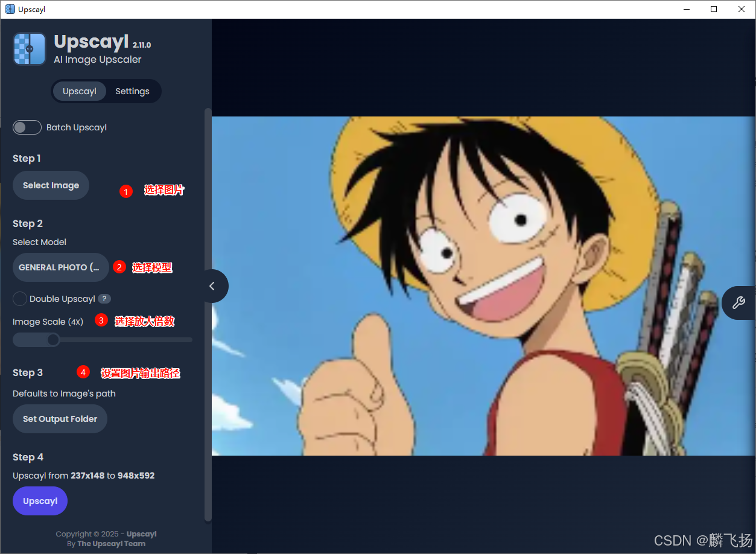Minimize the Upscayl window
Viewport: 756px width, 554px height.
[686, 9]
